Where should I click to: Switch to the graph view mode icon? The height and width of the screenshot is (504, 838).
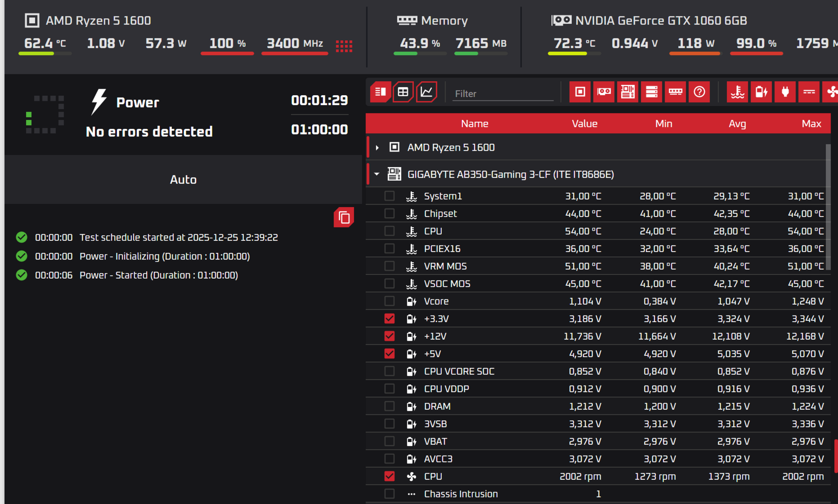click(x=426, y=92)
